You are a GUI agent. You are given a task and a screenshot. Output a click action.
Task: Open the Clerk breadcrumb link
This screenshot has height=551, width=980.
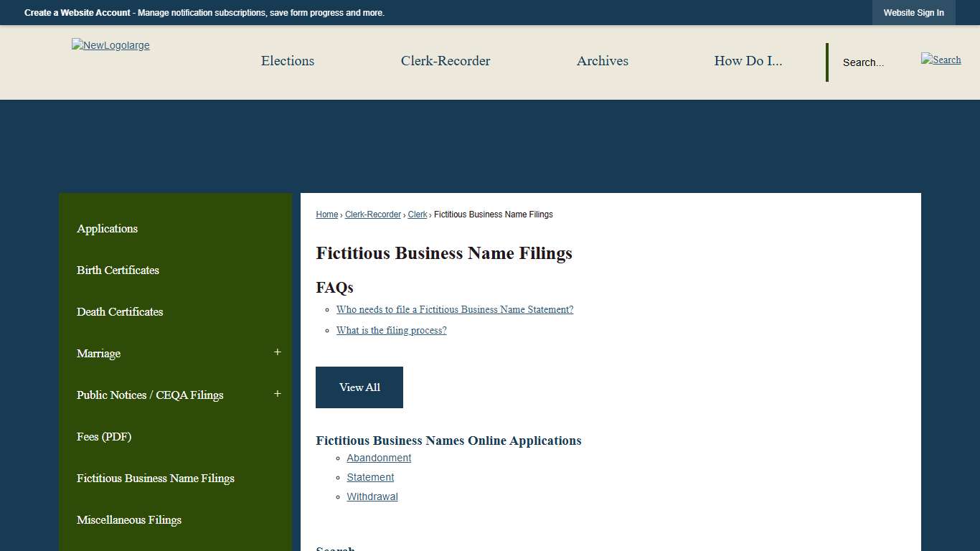coord(417,214)
